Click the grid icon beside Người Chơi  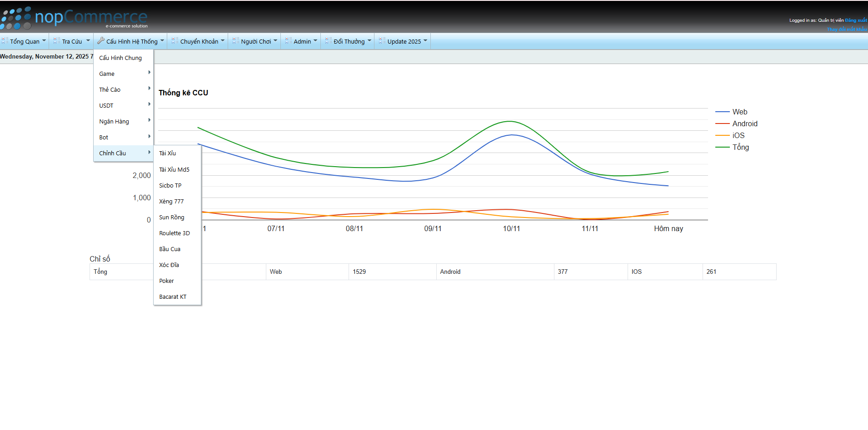coord(236,41)
